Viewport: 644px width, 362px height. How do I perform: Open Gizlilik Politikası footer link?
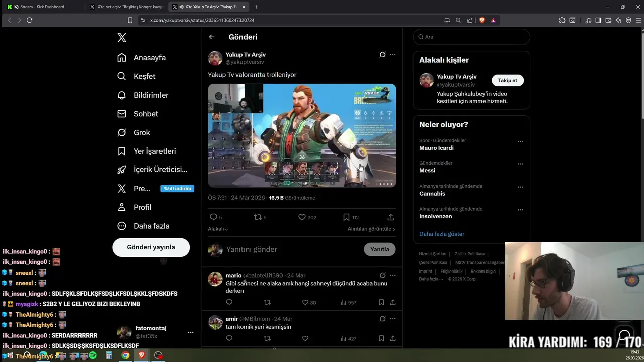tap(469, 254)
